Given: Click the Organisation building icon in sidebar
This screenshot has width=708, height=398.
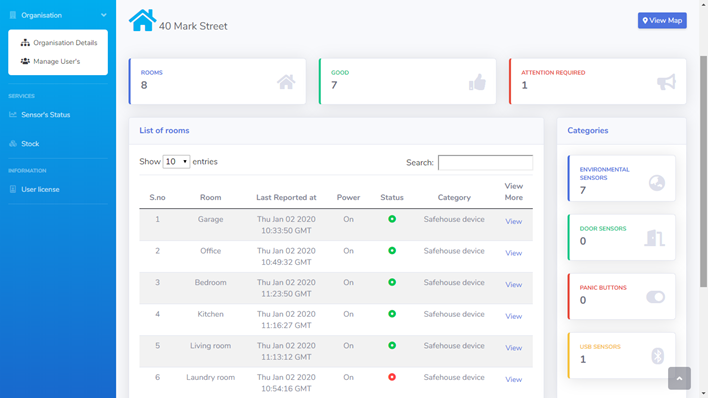Looking at the screenshot, I should coord(13,15).
